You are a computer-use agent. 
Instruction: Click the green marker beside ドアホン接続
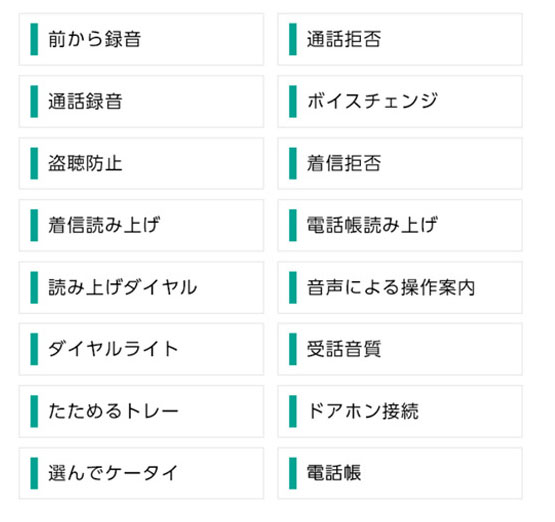(x=293, y=412)
